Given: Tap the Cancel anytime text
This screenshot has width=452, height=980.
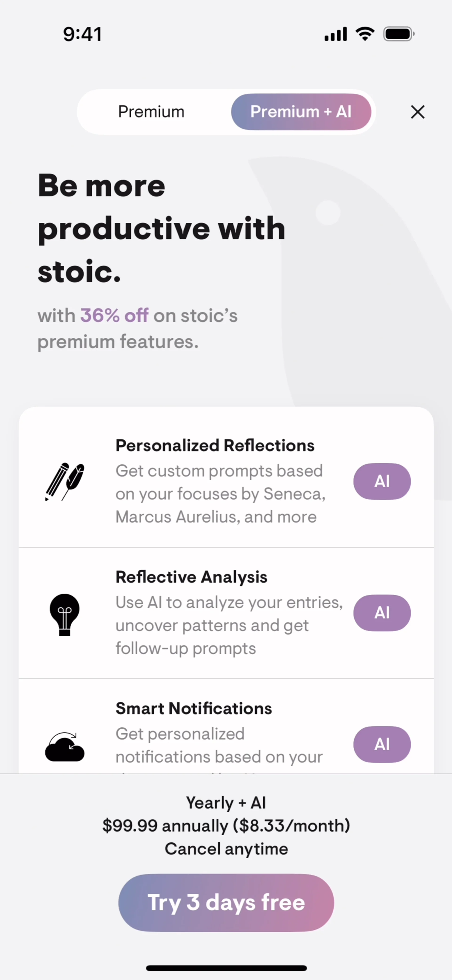Looking at the screenshot, I should pos(226,849).
